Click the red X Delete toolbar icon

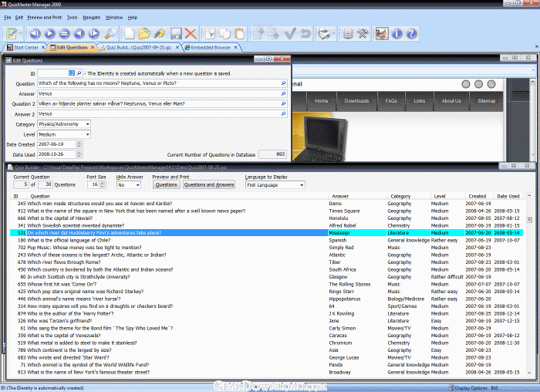point(191,33)
